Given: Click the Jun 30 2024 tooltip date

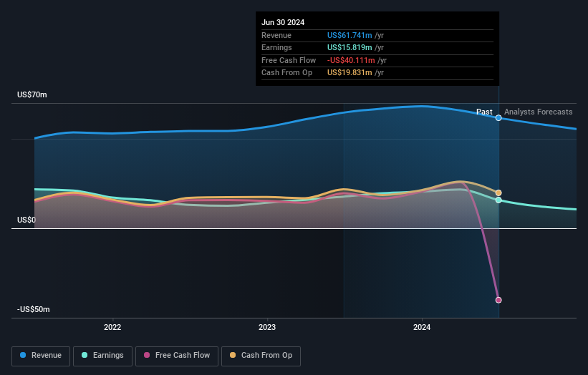Looking at the screenshot, I should [283, 22].
